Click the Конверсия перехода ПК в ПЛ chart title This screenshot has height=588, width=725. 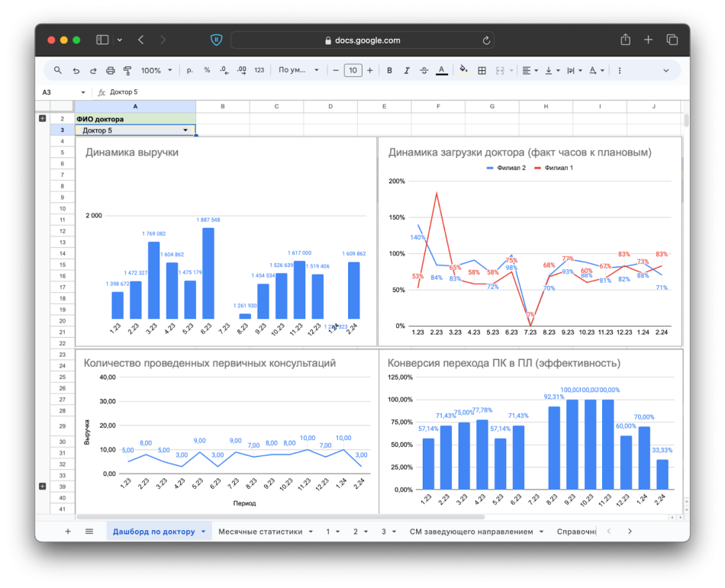[x=504, y=363]
